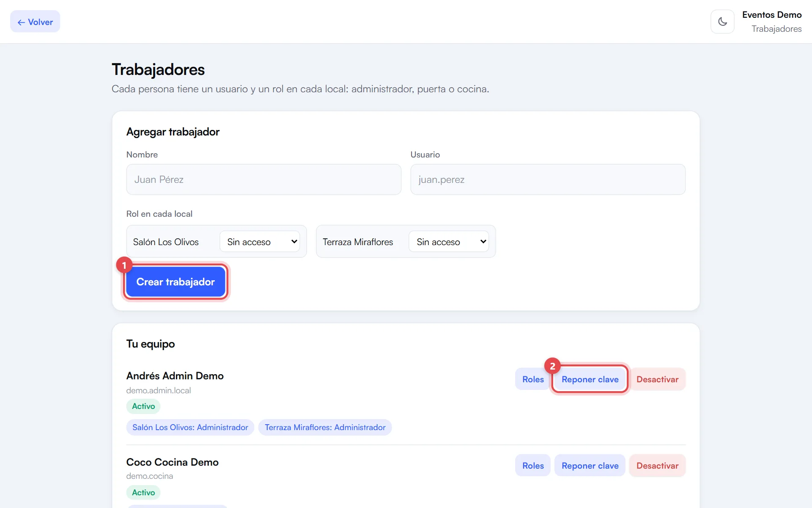Click the Activo badge under Andrés Admin Demo
This screenshot has height=508, width=812.
(143, 406)
